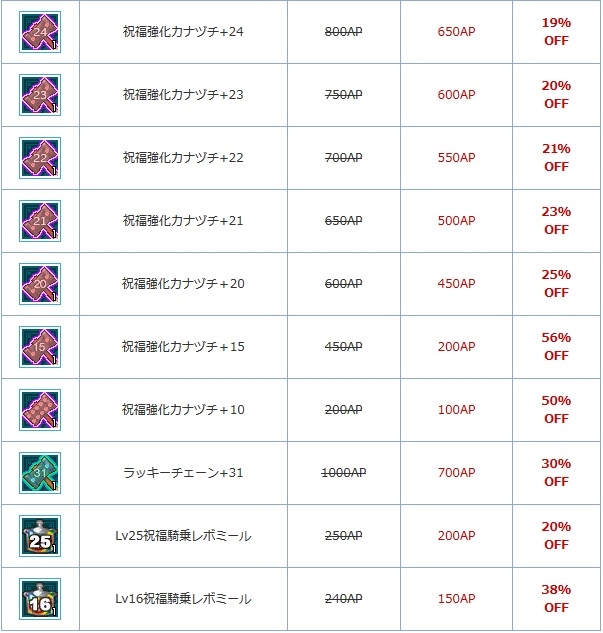This screenshot has width=603, height=633.
Task: Click the 祝福強化カナヅチ+10 hammer icon
Action: click(x=40, y=410)
